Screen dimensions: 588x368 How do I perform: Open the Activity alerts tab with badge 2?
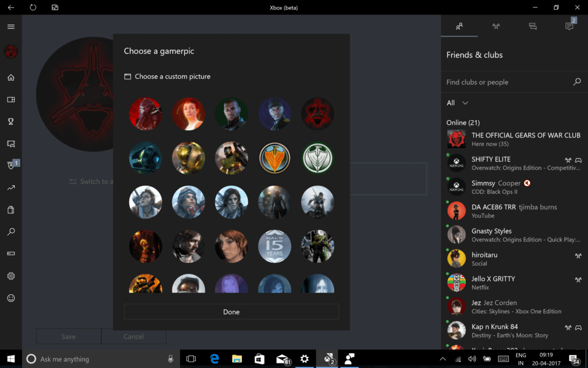(x=570, y=25)
